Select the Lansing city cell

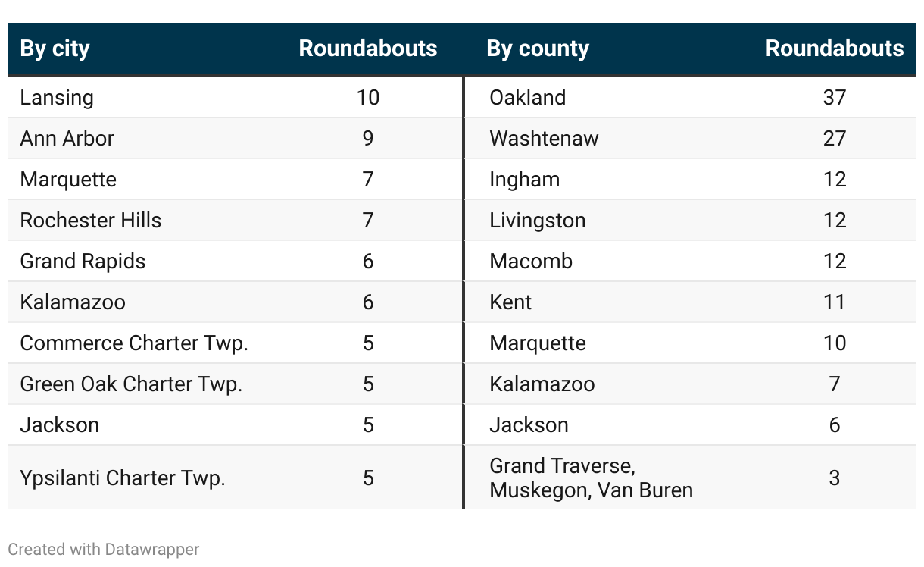click(57, 98)
